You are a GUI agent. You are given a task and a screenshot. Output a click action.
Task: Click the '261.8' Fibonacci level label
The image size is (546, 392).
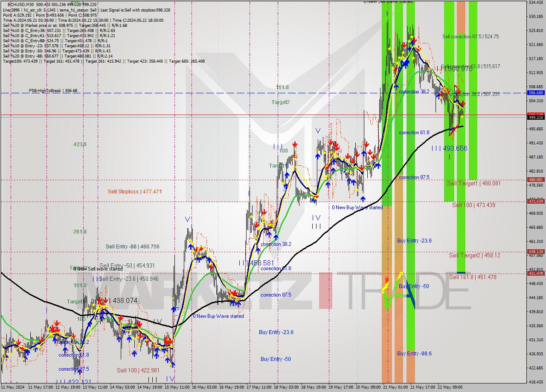pos(80,232)
